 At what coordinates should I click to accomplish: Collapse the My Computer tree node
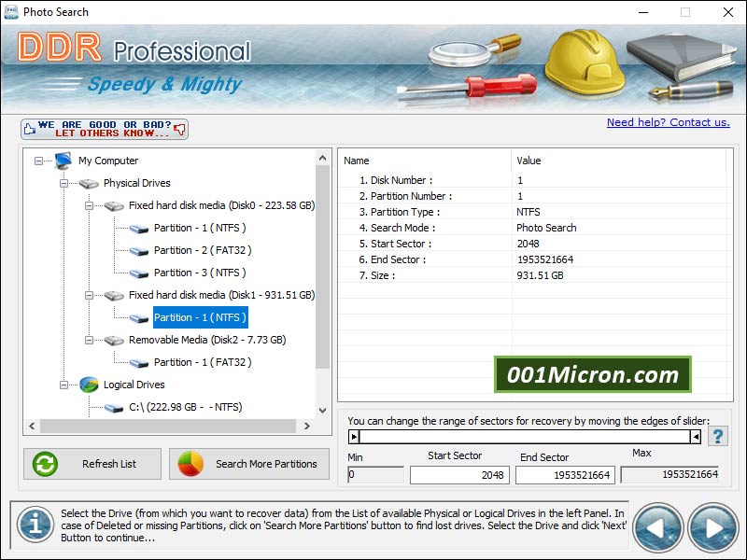click(39, 161)
